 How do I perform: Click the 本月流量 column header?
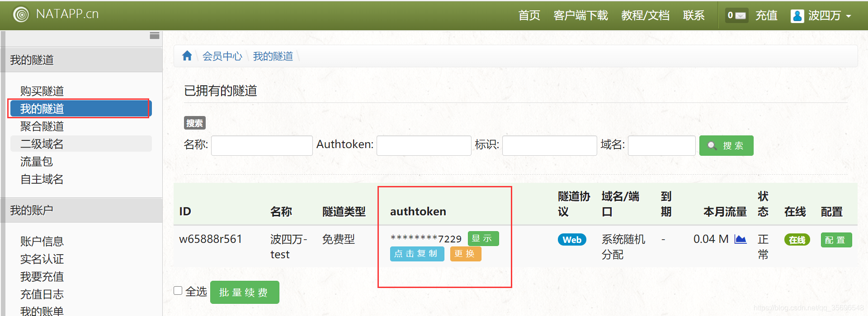click(x=725, y=212)
